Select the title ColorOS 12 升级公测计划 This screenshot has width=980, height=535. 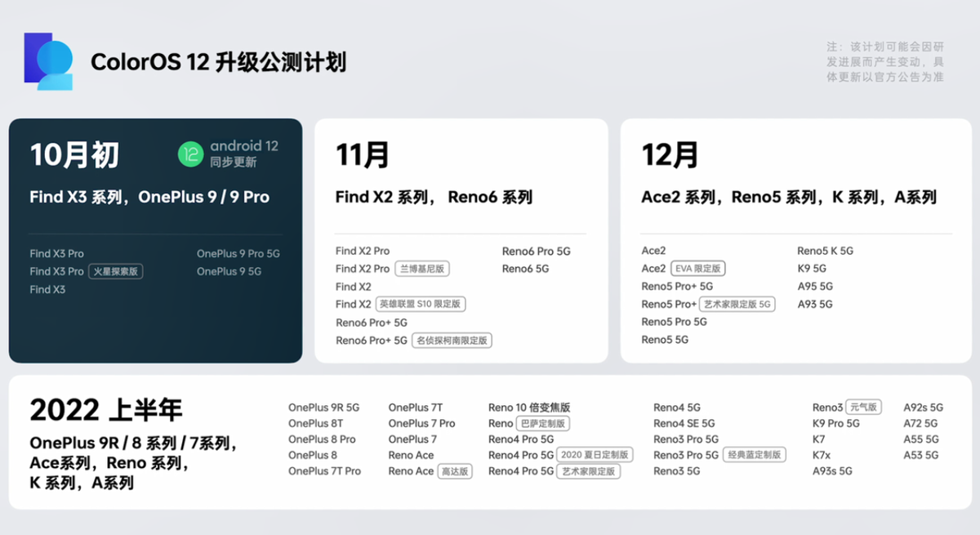click(218, 62)
